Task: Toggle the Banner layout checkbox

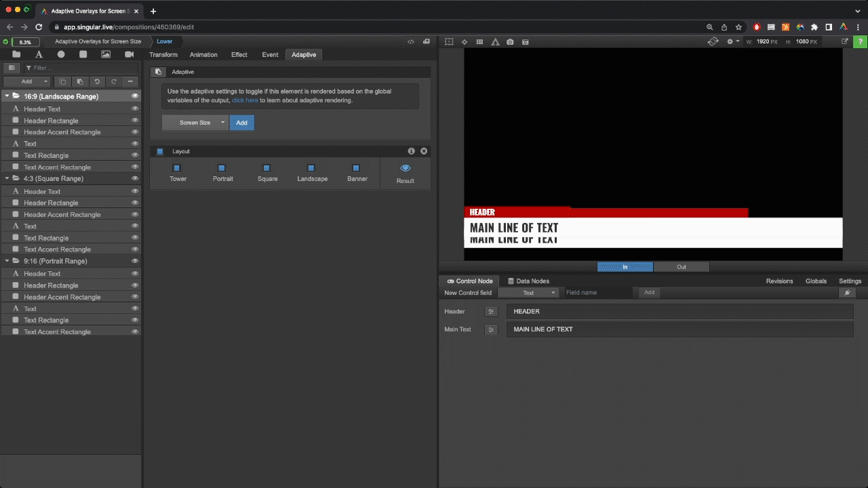Action: [356, 168]
